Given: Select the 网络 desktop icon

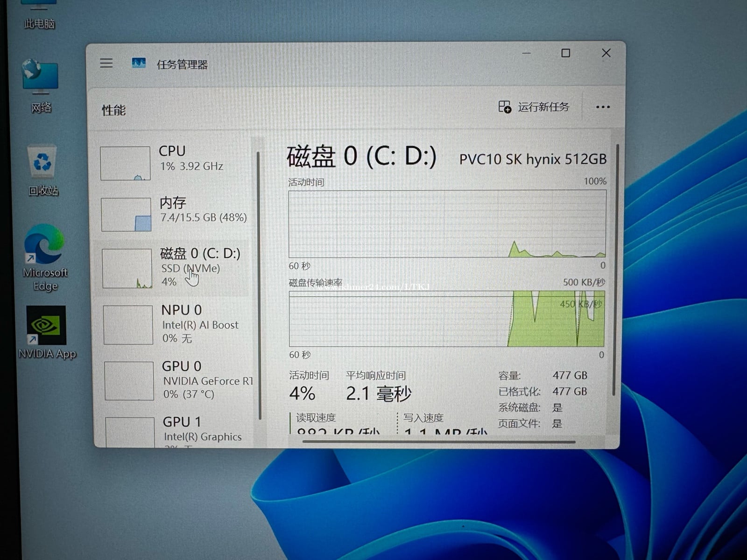Looking at the screenshot, I should point(41,86).
